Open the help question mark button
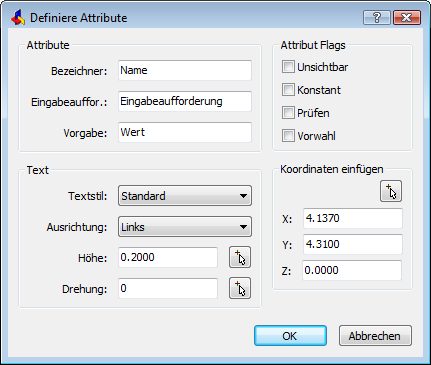 click(x=376, y=17)
